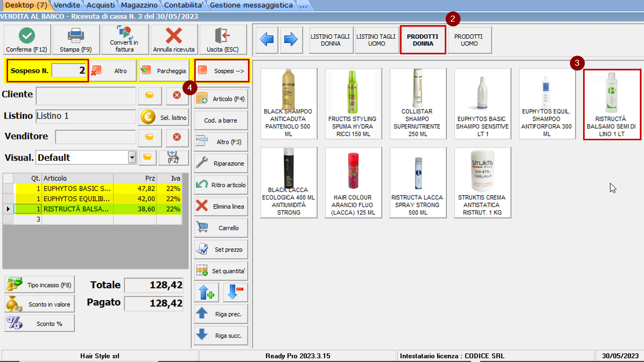Image resolution: width=644 pixels, height=362 pixels.
Task: Browse Venditore with folder button
Action: click(150, 137)
